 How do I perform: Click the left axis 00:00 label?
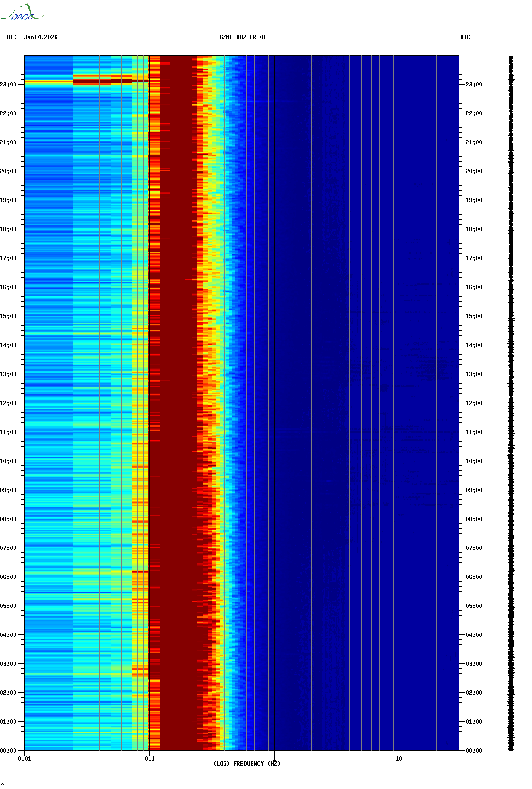click(8, 751)
